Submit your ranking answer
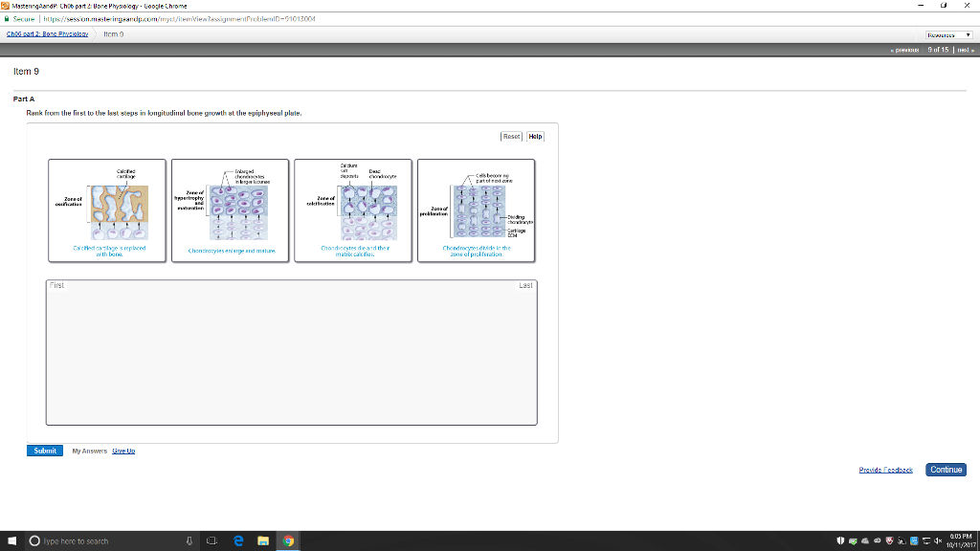 [x=44, y=450]
